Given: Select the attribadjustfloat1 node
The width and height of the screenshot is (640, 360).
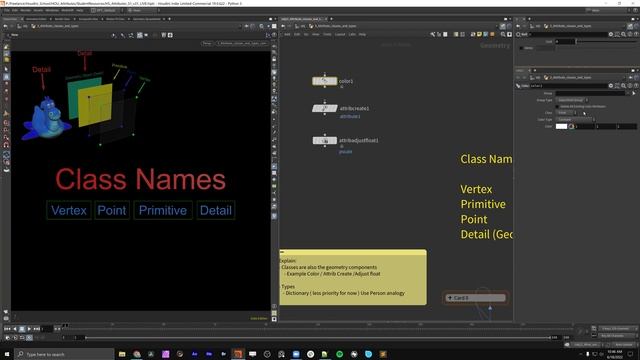Looking at the screenshot, I should pyautogui.click(x=324, y=140).
